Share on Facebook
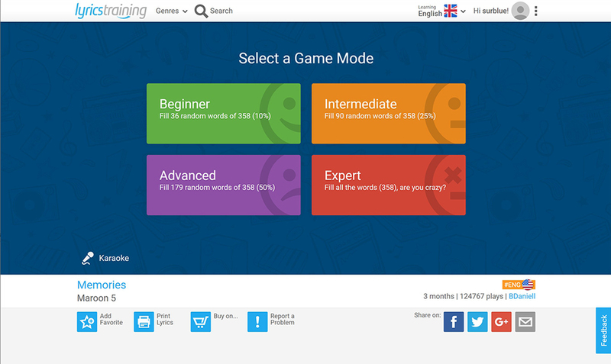 [x=454, y=322]
